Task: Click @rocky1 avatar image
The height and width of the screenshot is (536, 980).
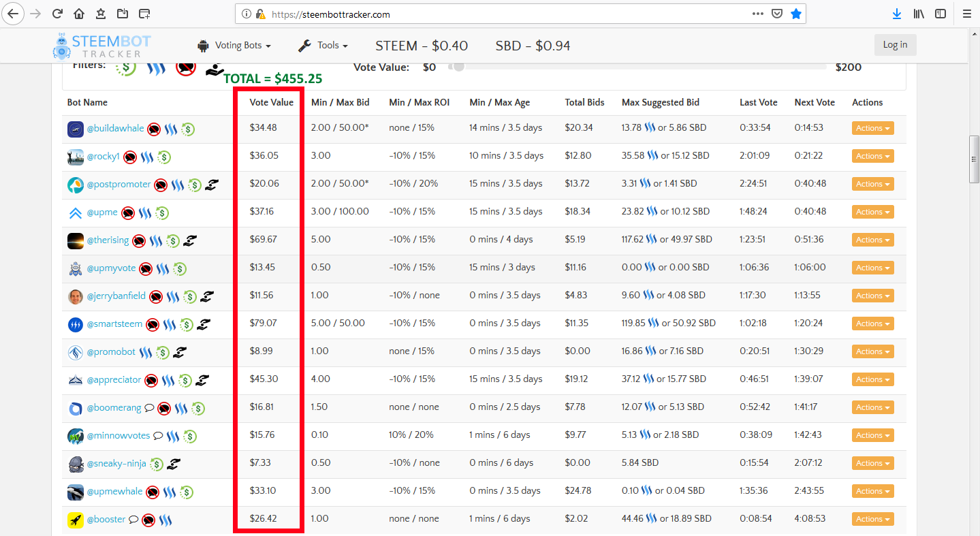Action: (x=76, y=157)
